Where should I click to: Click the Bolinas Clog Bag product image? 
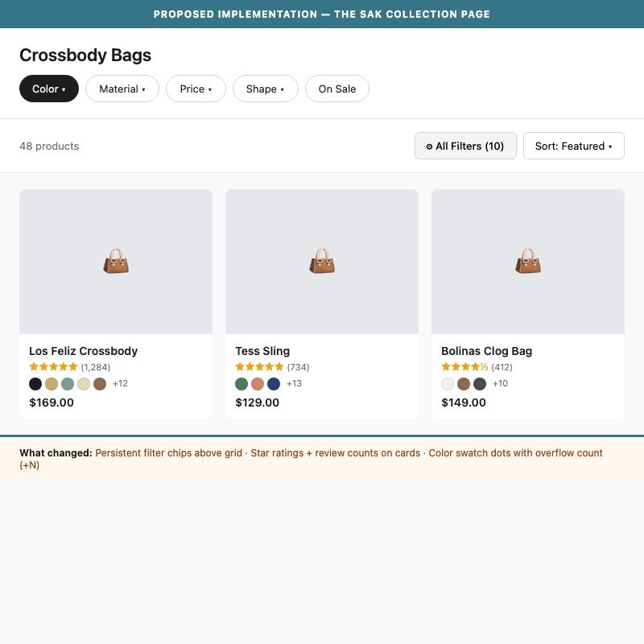528,262
